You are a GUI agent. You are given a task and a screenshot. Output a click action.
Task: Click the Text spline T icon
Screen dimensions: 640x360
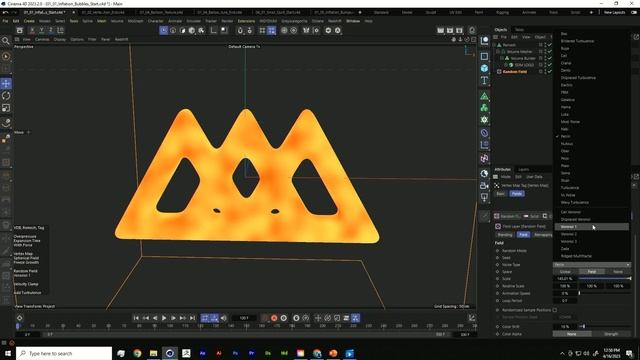click(x=484, y=80)
